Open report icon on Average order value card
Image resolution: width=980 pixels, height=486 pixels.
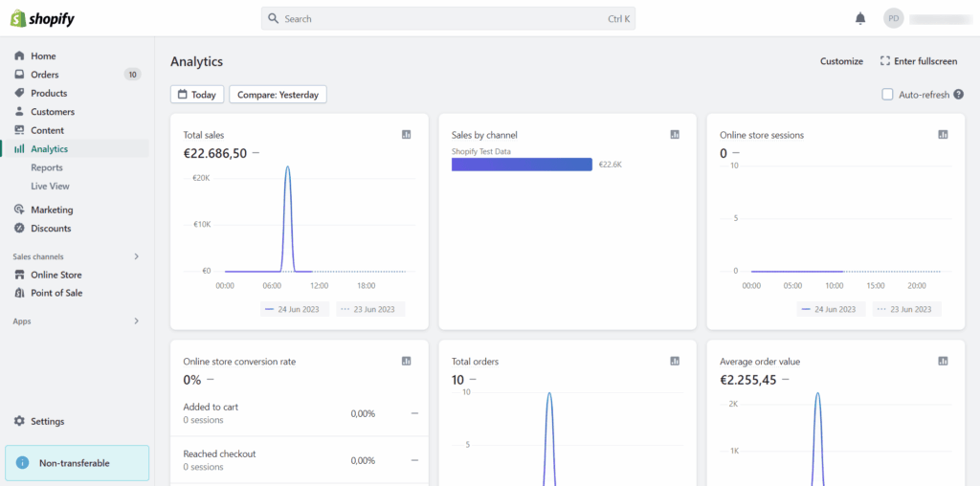click(x=943, y=361)
